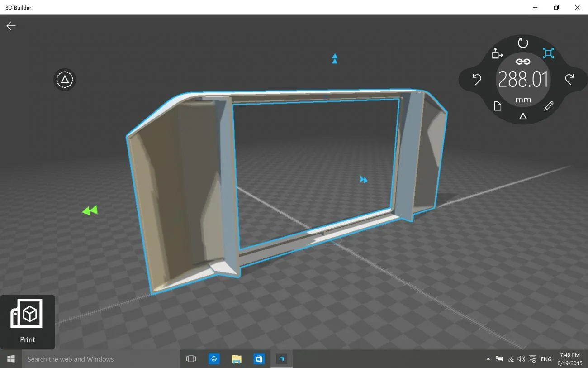Grab the blue upward height scale arrow

pyautogui.click(x=335, y=59)
